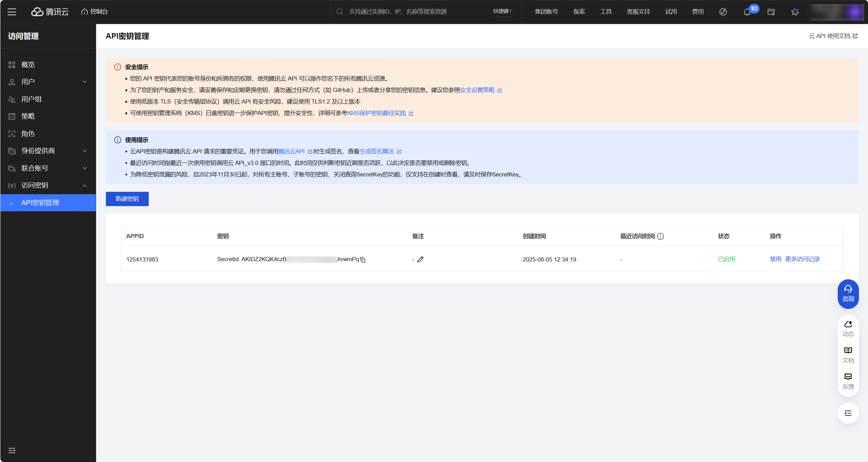Click the 快捷键 / shortcut hint
Image resolution: width=868 pixels, height=462 pixels.
[x=502, y=12]
